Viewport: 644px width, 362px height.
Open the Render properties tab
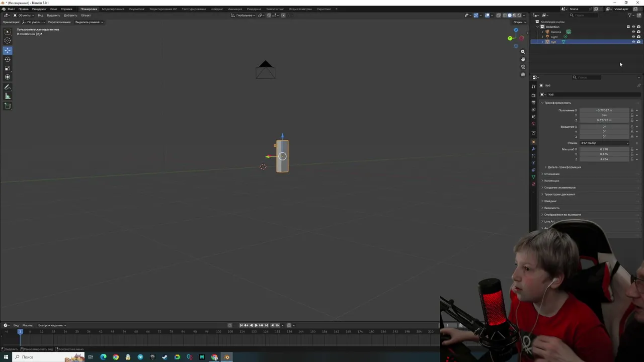tap(534, 96)
